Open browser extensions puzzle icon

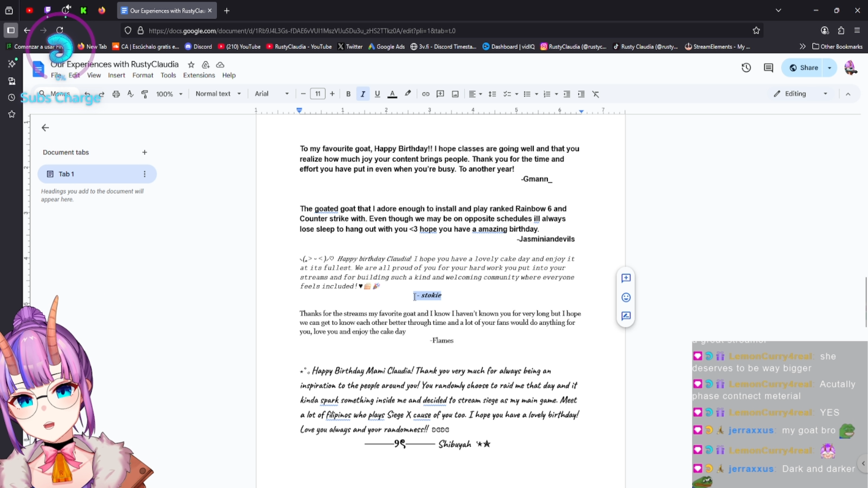click(x=841, y=30)
